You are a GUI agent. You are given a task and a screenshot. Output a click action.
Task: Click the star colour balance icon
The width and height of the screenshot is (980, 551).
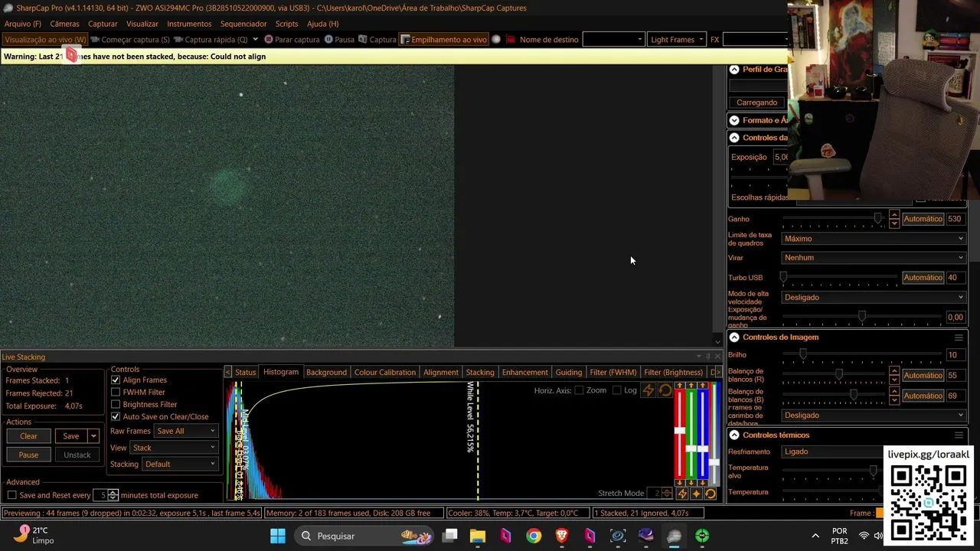(x=696, y=494)
